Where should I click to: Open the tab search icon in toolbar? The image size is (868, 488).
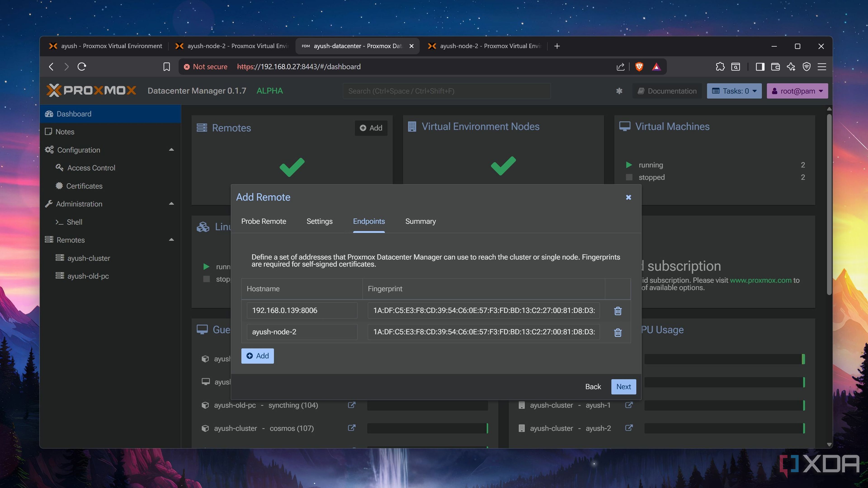[x=736, y=67]
